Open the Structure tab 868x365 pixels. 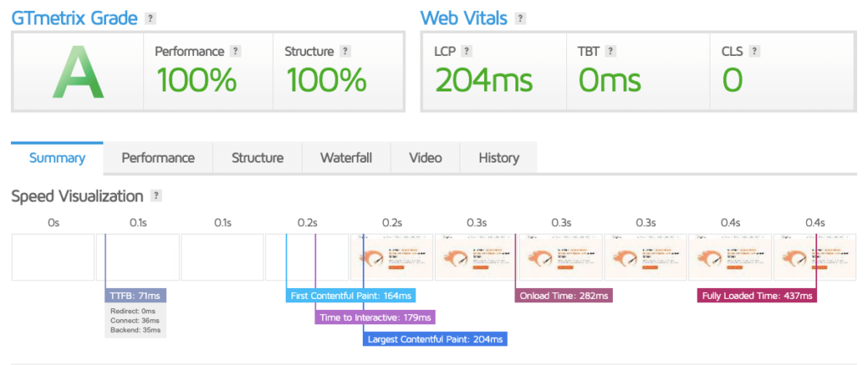(258, 158)
